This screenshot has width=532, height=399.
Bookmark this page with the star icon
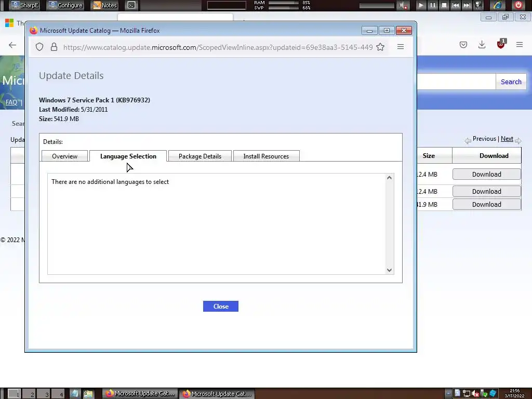pyautogui.click(x=380, y=47)
